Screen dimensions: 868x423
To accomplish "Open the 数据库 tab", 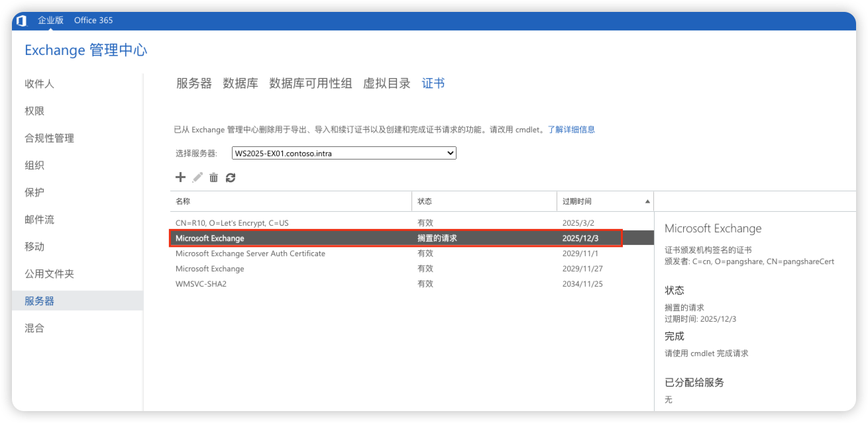I will click(240, 83).
